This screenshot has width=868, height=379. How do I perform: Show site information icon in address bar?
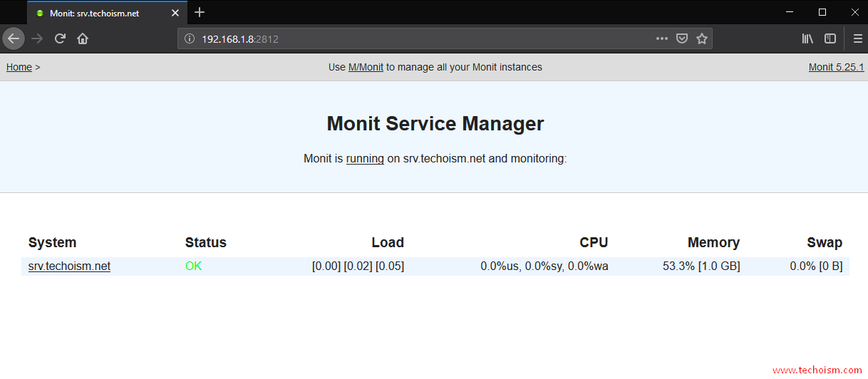click(190, 39)
